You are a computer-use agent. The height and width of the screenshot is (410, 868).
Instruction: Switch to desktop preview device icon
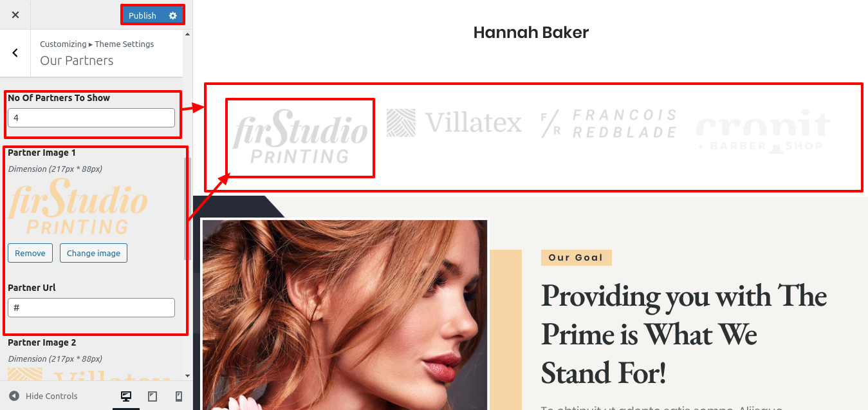tap(126, 396)
